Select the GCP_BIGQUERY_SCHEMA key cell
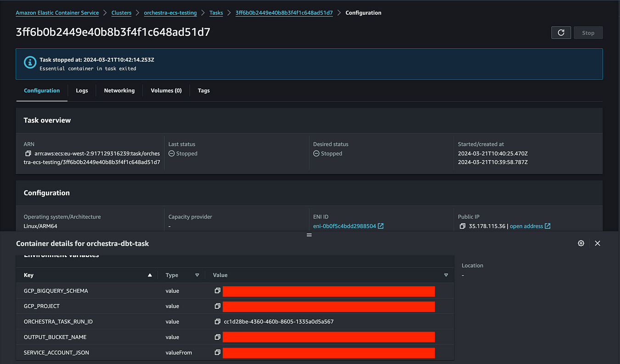The image size is (620, 364). point(56,291)
